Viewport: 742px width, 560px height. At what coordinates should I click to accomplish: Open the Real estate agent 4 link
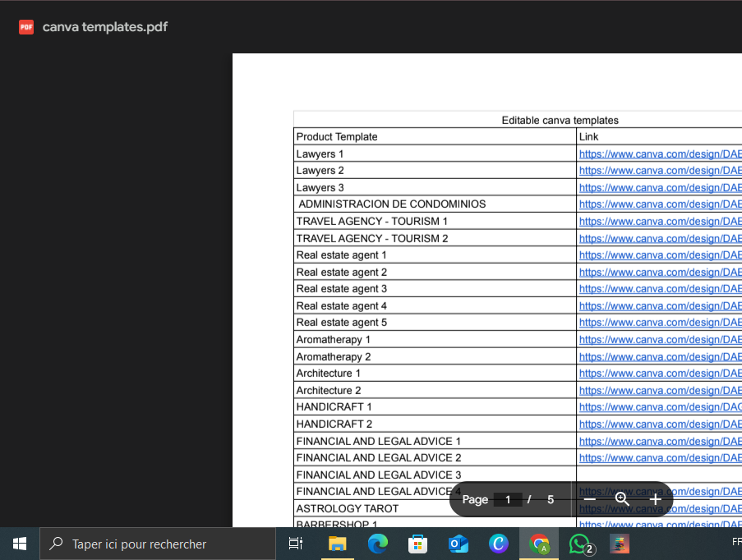[x=661, y=306]
